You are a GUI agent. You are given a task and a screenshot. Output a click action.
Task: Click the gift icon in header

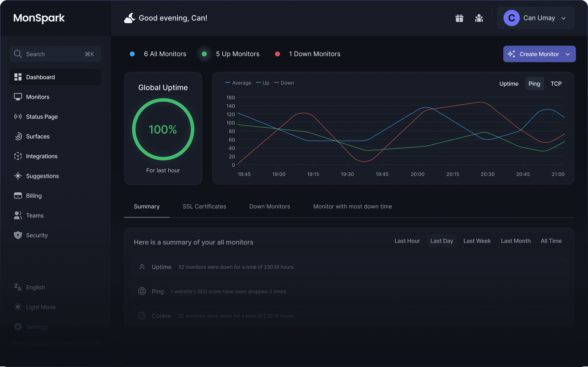click(x=459, y=18)
